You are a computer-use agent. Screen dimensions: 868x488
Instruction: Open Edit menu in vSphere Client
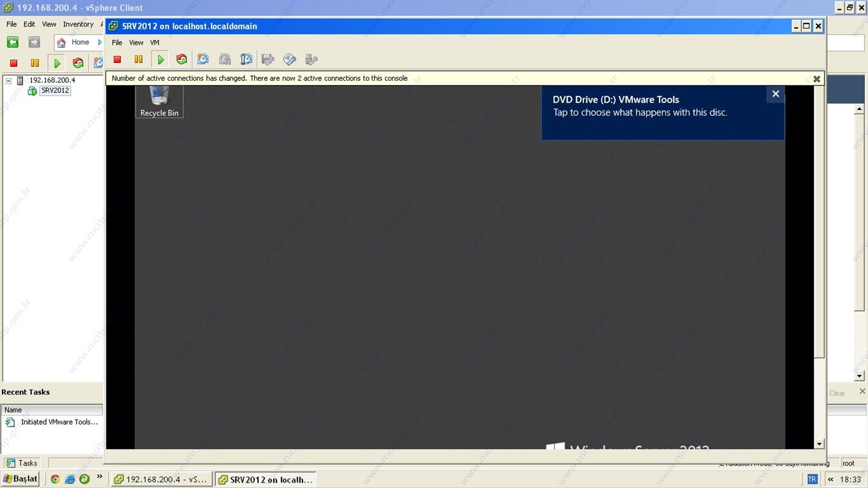pos(29,24)
